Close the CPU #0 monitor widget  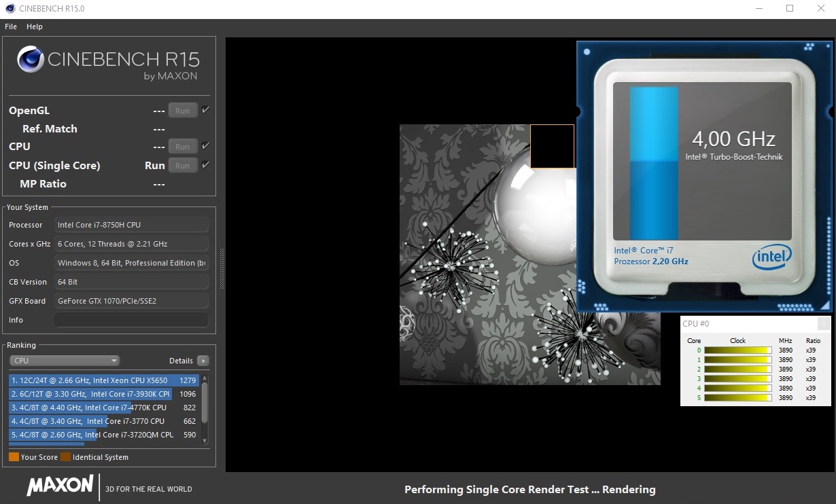pos(824,324)
